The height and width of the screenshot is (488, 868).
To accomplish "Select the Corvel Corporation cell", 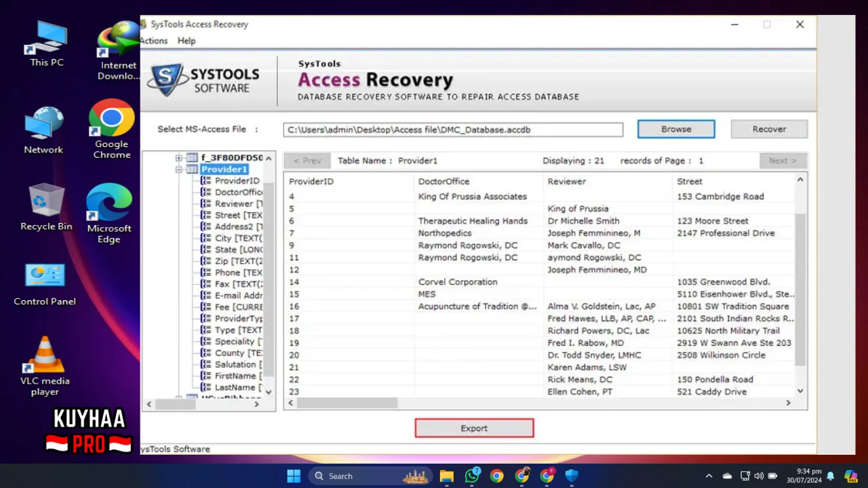I will [458, 282].
